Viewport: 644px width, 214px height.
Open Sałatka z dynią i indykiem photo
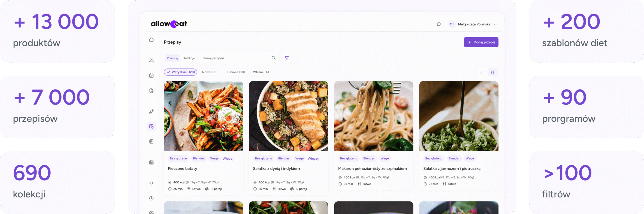(289, 116)
